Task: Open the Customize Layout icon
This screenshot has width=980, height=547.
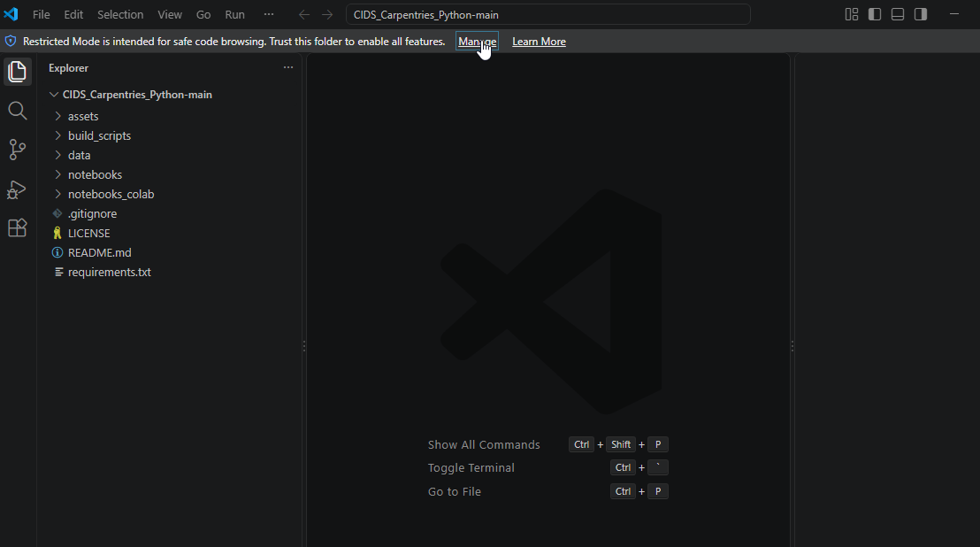Action: tap(851, 14)
